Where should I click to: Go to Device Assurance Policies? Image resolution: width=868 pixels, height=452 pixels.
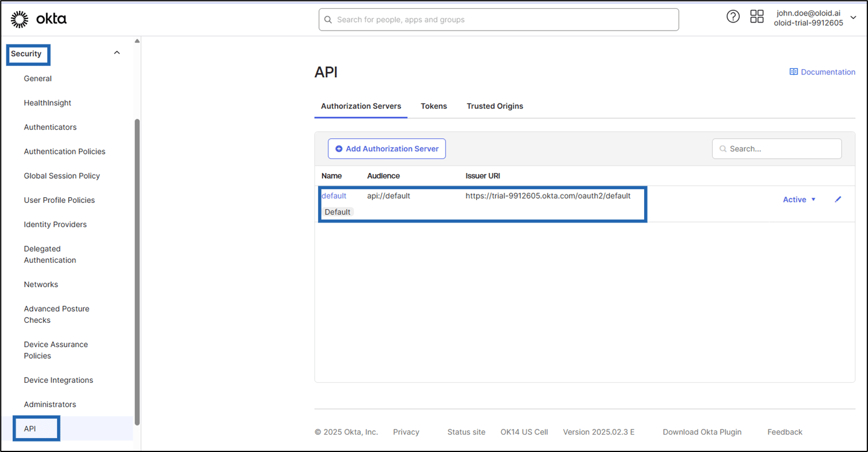56,350
